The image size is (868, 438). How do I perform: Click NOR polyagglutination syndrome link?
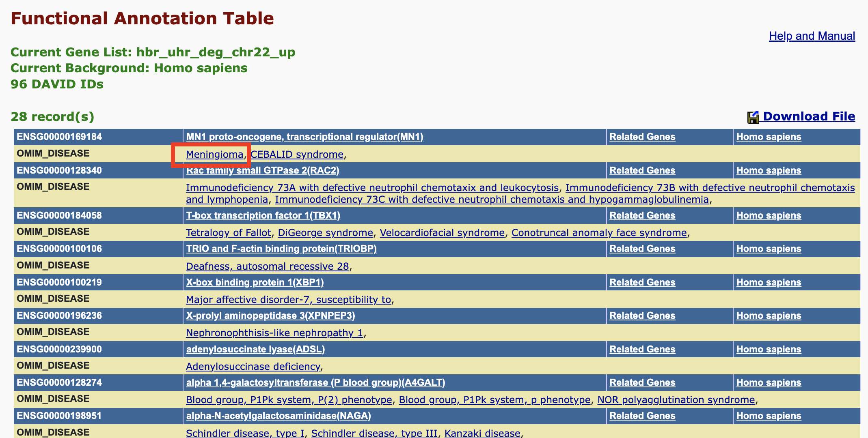(x=676, y=400)
